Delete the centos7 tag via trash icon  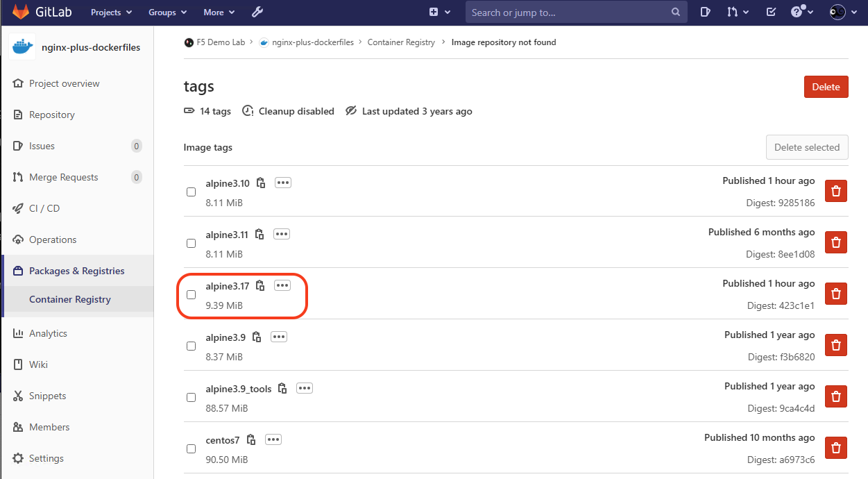point(836,448)
